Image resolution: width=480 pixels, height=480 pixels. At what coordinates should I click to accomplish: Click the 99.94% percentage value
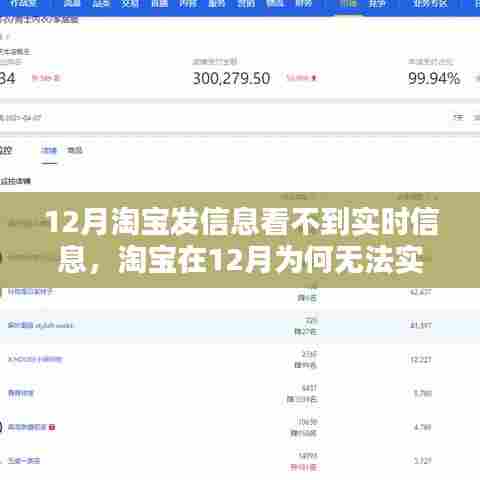click(434, 79)
